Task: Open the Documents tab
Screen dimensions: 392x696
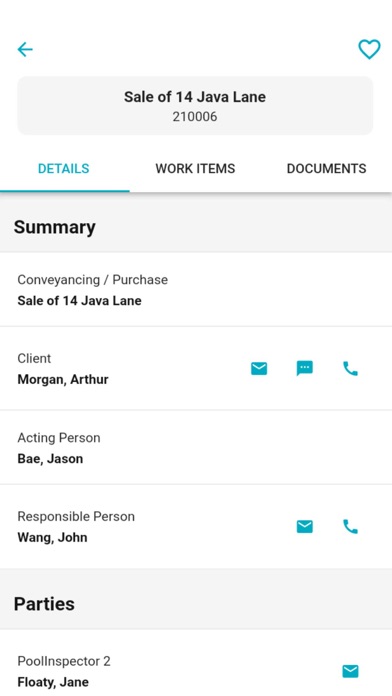Action: [x=326, y=169]
